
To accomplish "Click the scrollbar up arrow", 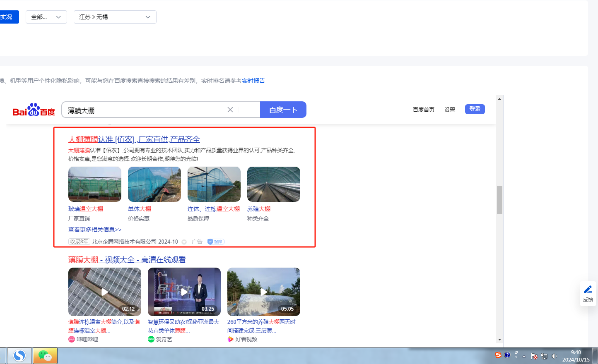I will coord(500,99).
